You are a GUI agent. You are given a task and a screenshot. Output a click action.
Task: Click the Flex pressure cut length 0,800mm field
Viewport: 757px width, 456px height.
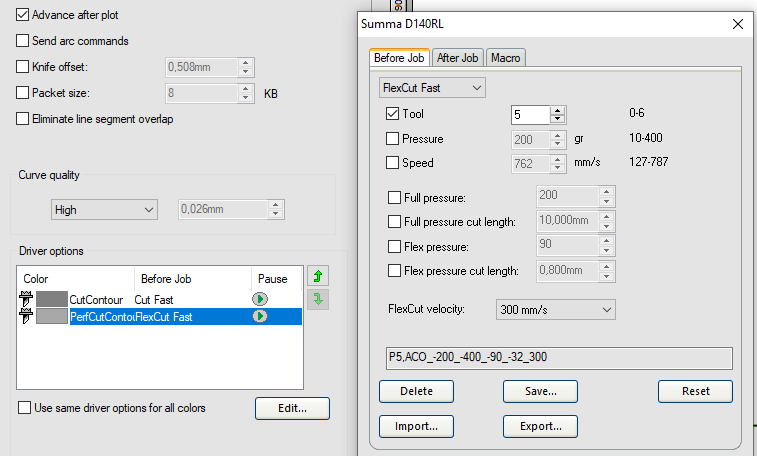(567, 271)
